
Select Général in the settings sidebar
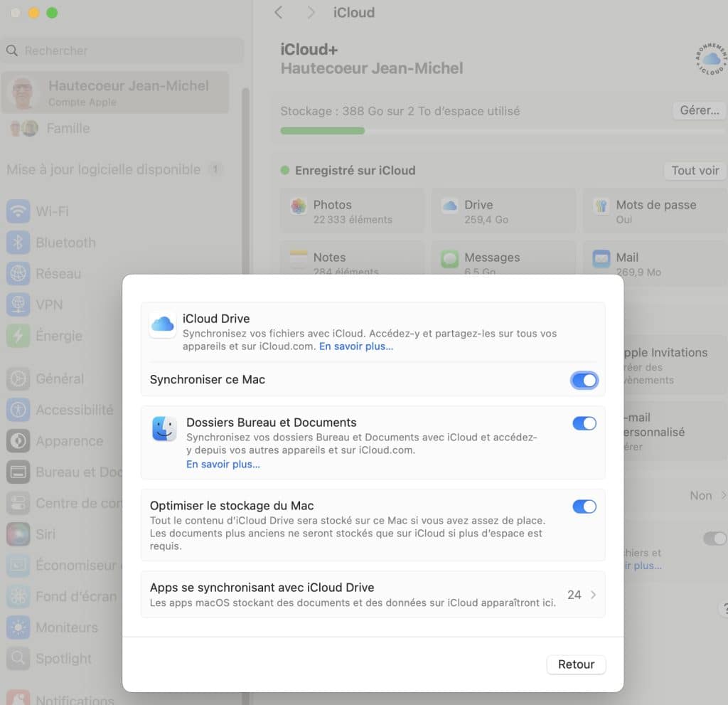pos(60,378)
